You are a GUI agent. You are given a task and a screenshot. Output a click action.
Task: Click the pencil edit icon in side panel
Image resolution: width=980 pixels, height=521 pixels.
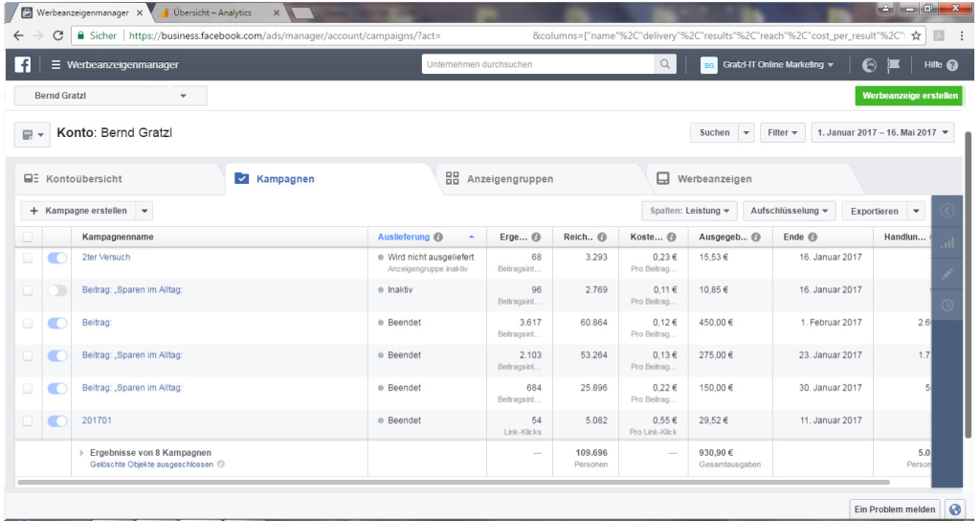947,274
